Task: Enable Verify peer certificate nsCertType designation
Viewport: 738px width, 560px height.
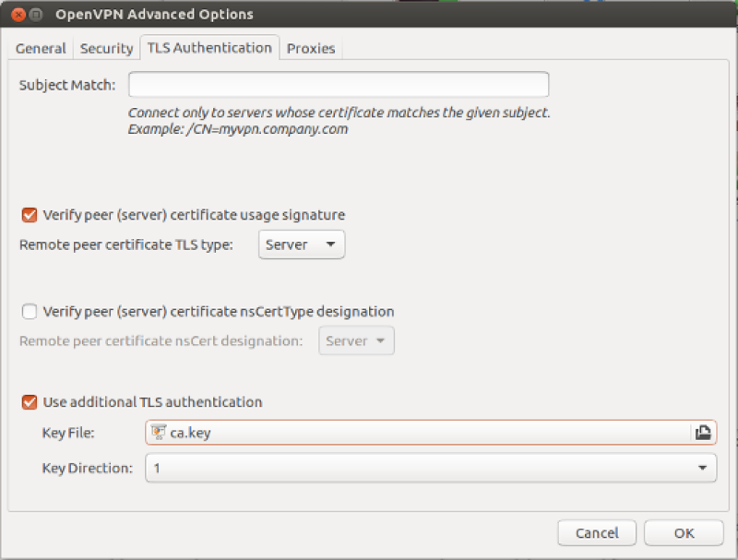Action: click(30, 312)
